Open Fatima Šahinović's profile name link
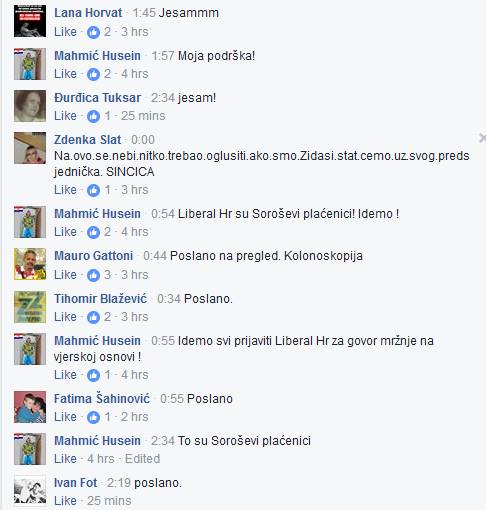Viewport: 486px width, 510px height. coord(102,398)
